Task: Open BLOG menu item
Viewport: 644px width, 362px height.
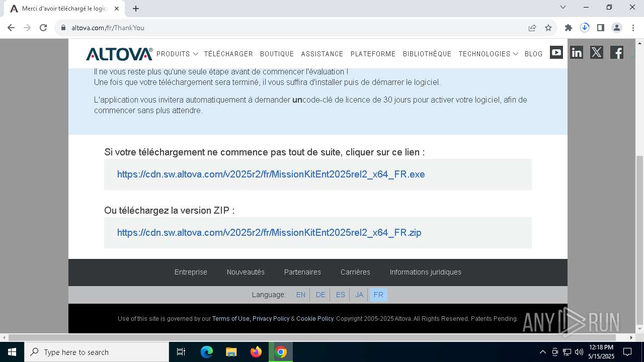Action: tap(533, 54)
